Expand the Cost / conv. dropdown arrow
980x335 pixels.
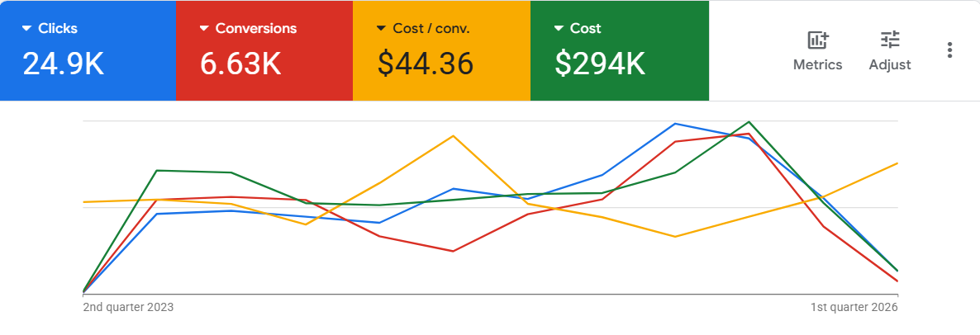tap(381, 28)
